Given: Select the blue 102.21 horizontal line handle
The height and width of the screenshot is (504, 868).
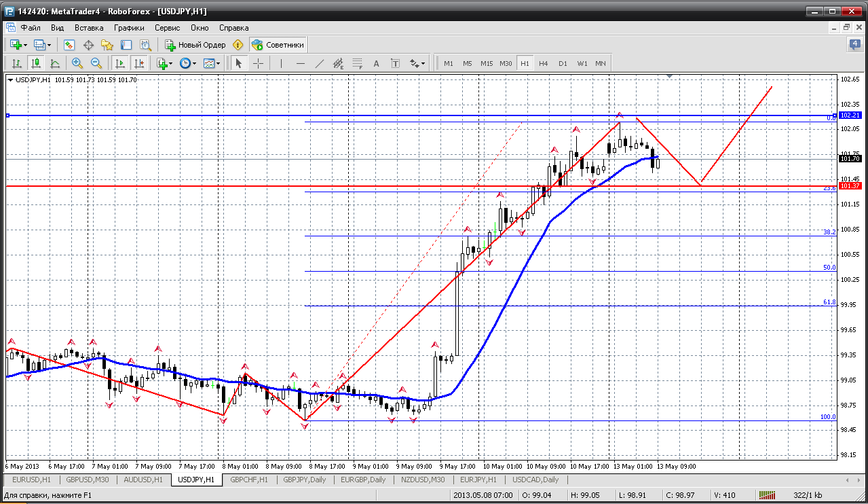Looking at the screenshot, I should coord(8,115).
